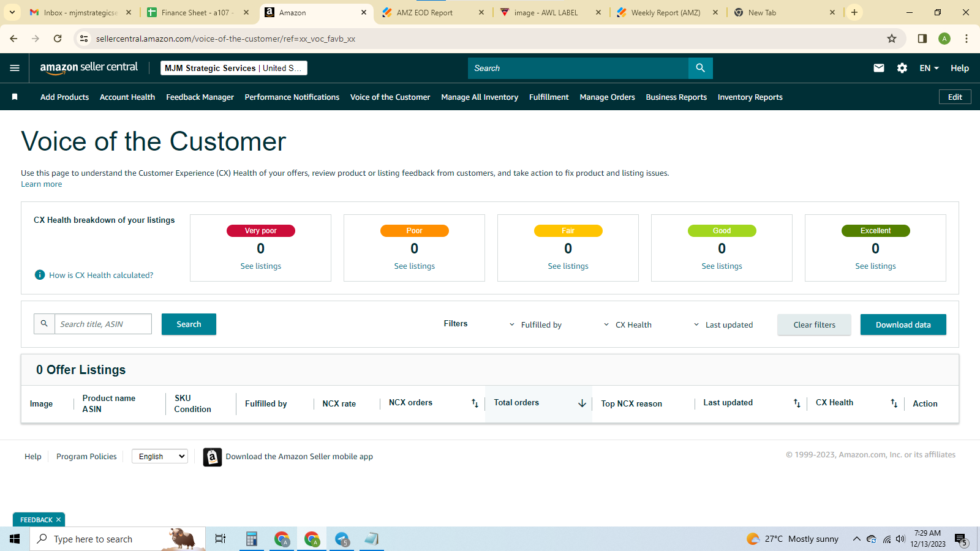This screenshot has height=551, width=980.
Task: Expand the Fulfilled by filter
Action: pos(535,324)
